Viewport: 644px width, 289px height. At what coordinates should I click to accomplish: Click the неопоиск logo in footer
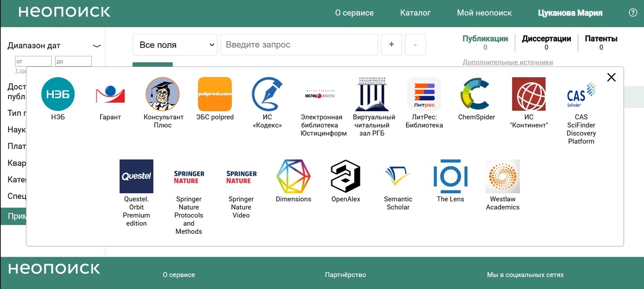(x=54, y=268)
